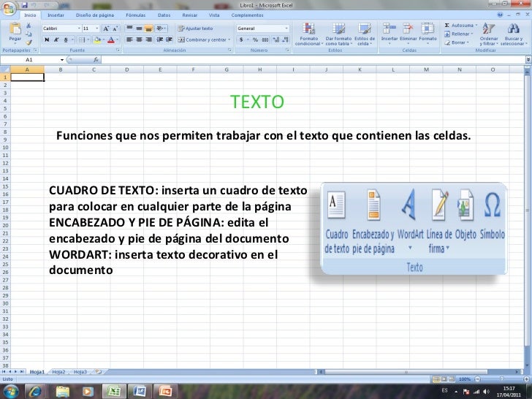Open the Fórmulas ribbon tab
Viewport: 532px width, 399px height.
(x=135, y=15)
